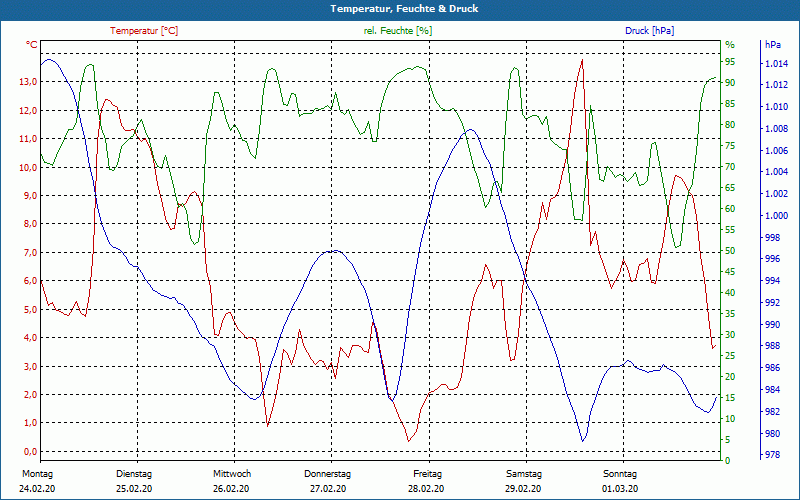800x500 pixels.
Task: Click the 'Montag' day label
Action: [x=37, y=474]
